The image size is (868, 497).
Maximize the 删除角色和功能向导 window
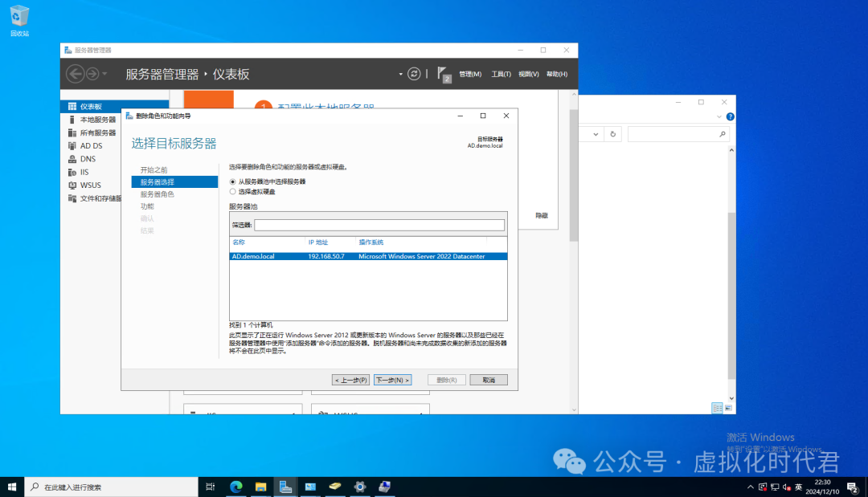pyautogui.click(x=483, y=116)
